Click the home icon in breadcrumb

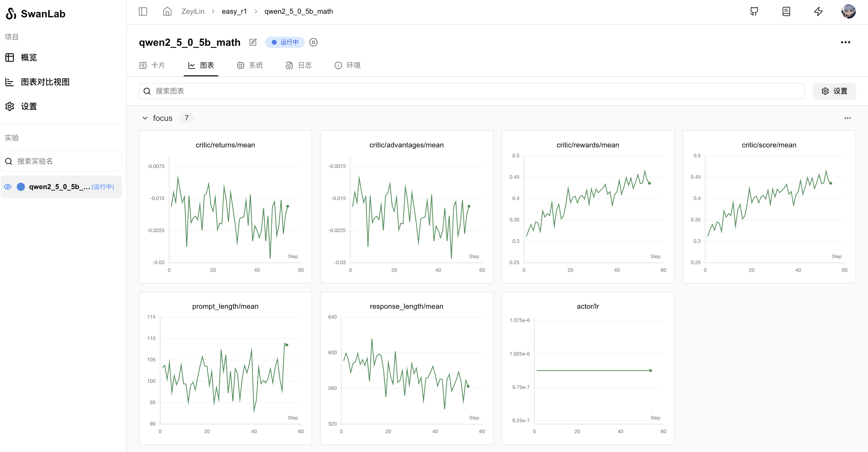(x=167, y=11)
